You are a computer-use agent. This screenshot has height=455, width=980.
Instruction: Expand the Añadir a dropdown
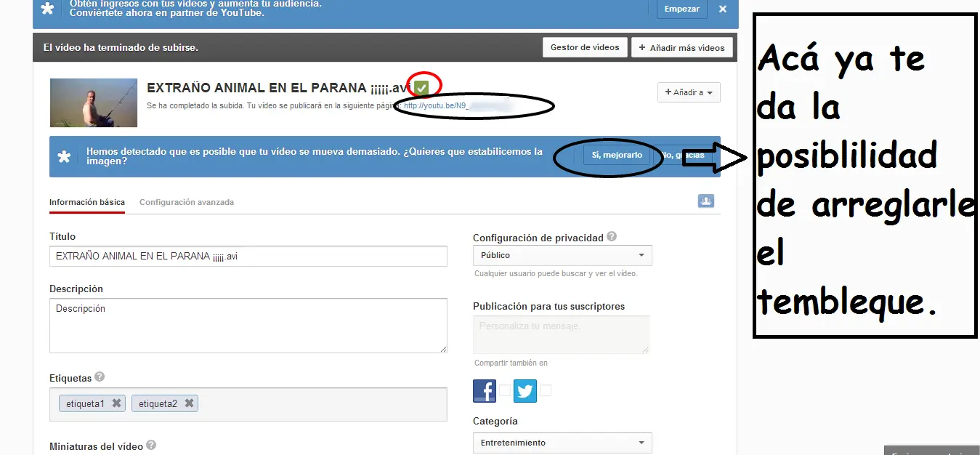[688, 92]
